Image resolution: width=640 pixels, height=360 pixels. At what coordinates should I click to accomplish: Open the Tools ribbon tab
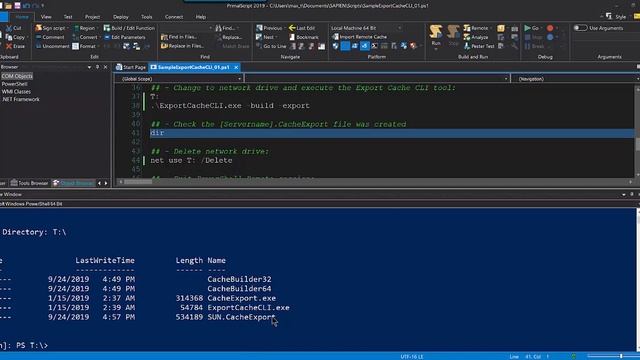point(147,17)
